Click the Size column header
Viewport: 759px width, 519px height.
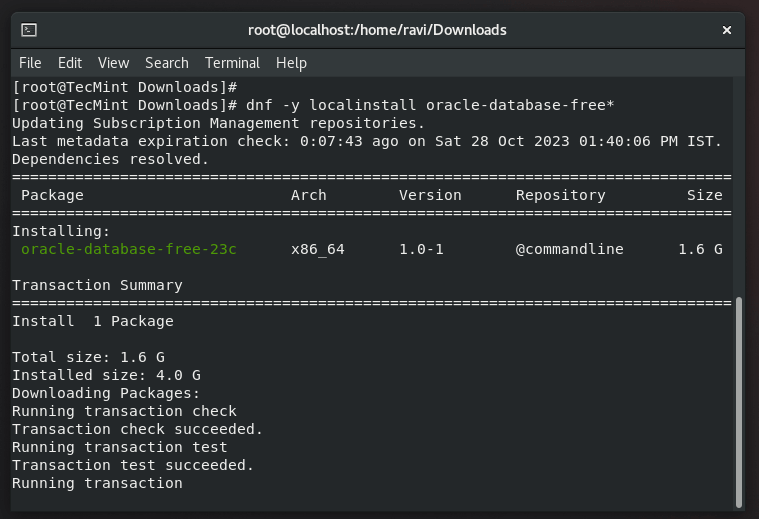point(704,195)
